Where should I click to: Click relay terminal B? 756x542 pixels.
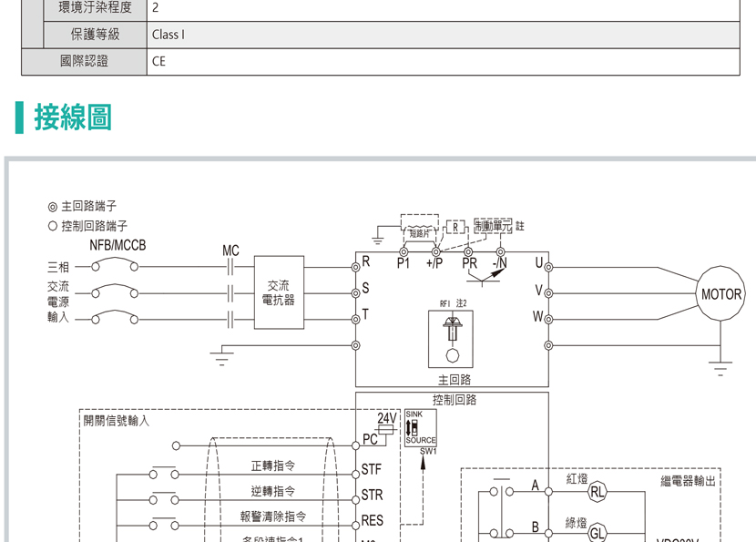(548, 533)
